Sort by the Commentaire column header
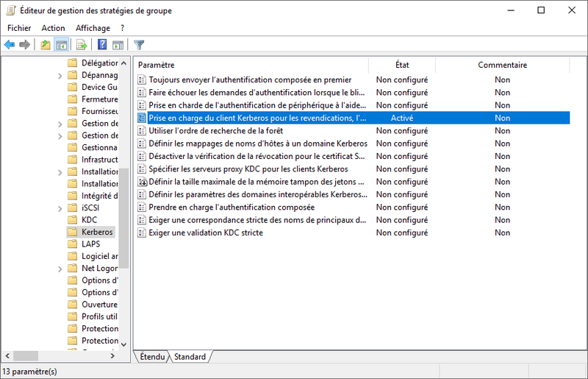The width and height of the screenshot is (588, 379). tap(502, 65)
